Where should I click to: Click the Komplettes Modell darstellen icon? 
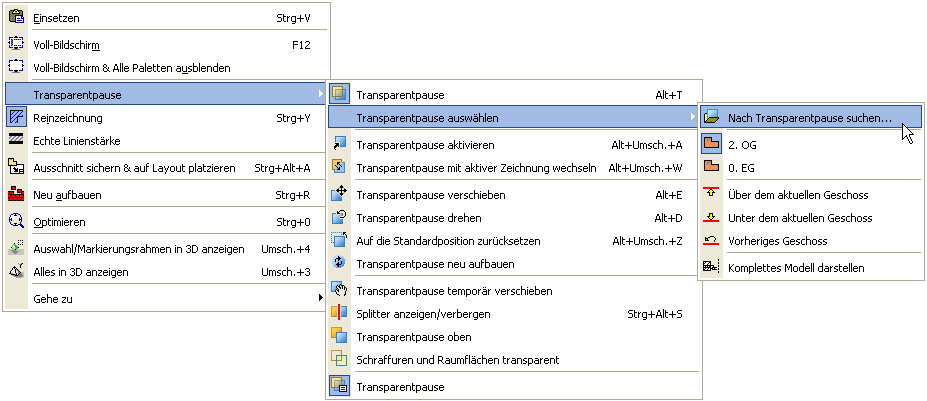click(711, 267)
